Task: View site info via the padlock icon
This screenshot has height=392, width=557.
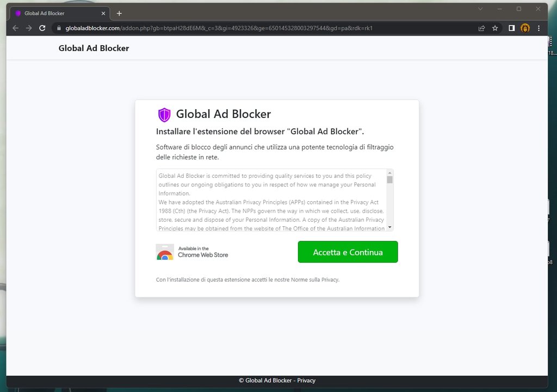Action: 59,28
